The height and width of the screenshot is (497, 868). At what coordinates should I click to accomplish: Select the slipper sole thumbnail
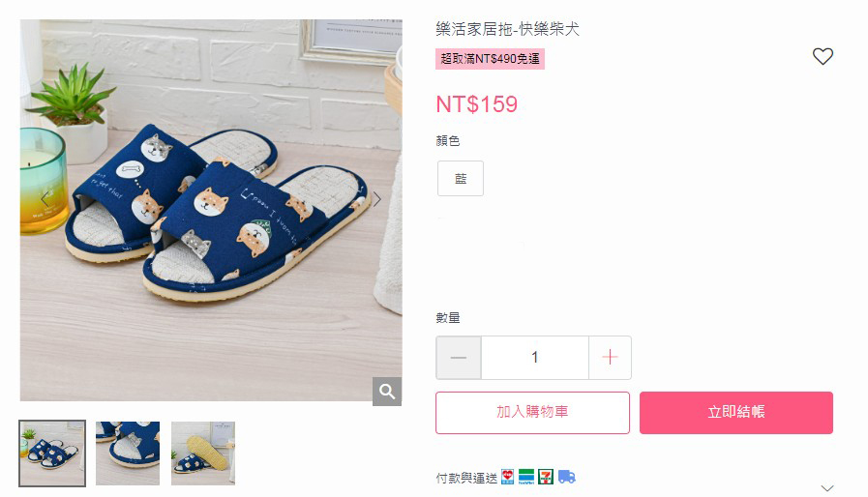tap(203, 453)
